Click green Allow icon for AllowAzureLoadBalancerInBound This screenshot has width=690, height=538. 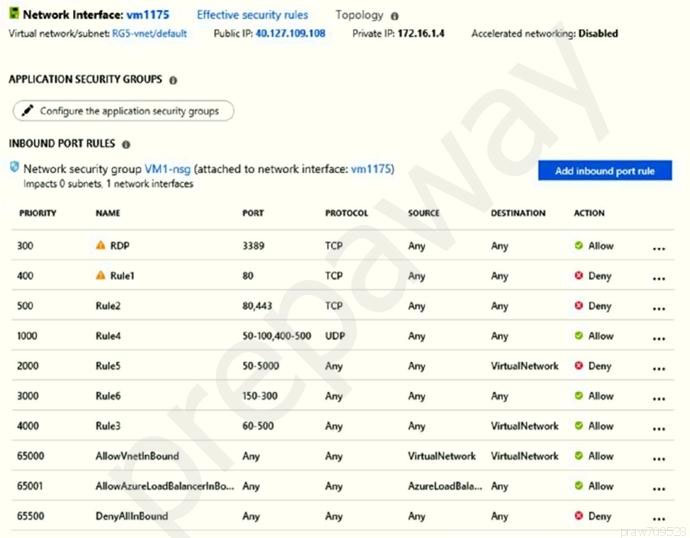click(579, 485)
